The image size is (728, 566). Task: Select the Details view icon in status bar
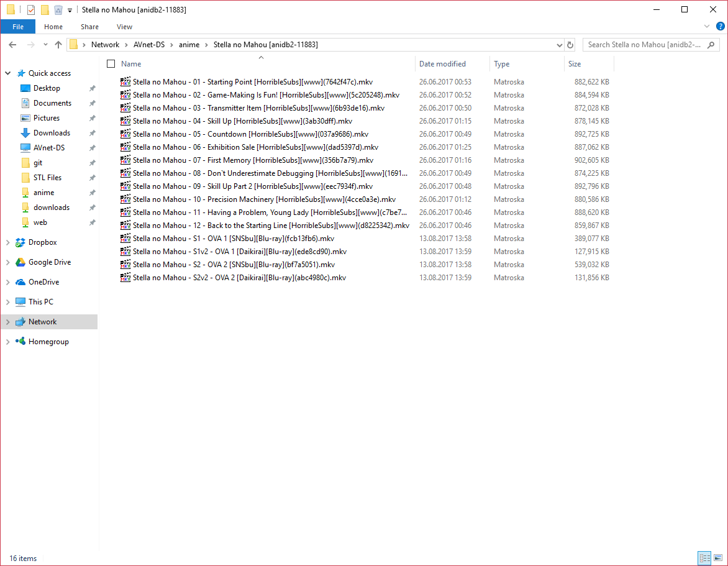704,558
